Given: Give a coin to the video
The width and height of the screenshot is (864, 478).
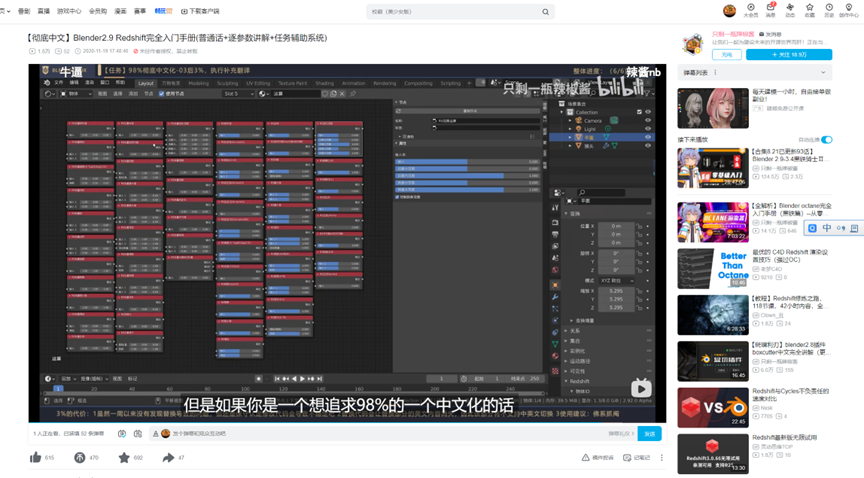Looking at the screenshot, I should pyautogui.click(x=79, y=457).
